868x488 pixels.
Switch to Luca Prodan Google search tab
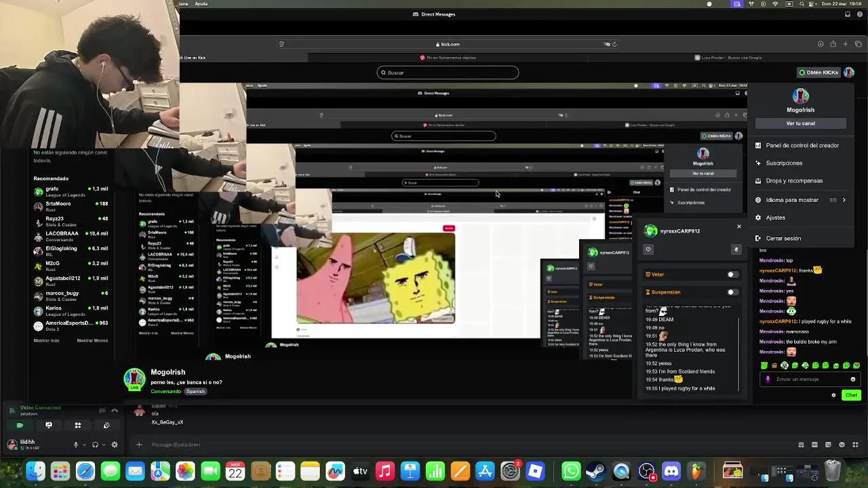click(x=728, y=58)
